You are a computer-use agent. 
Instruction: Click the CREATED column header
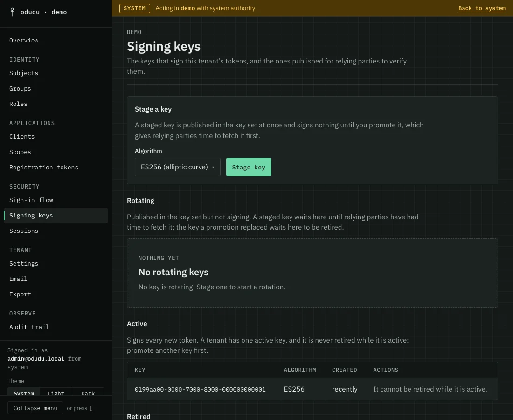[345, 370]
